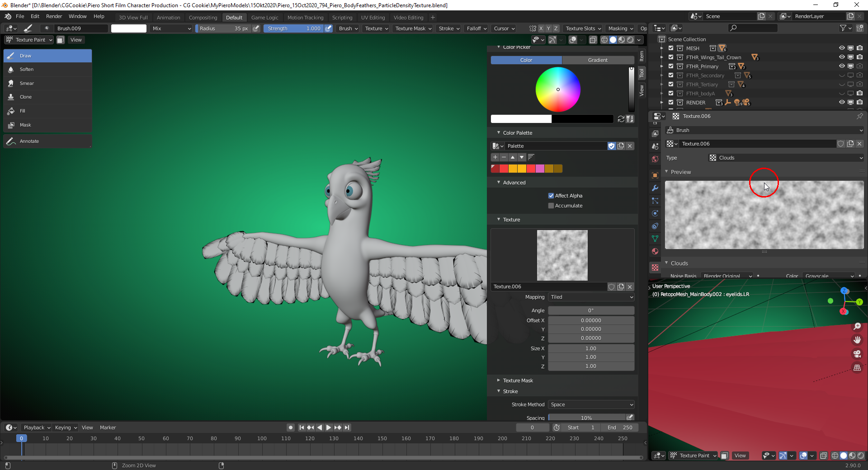Duplicate Texture.006 in the Properties editor
868x470 pixels.
pyautogui.click(x=850, y=144)
